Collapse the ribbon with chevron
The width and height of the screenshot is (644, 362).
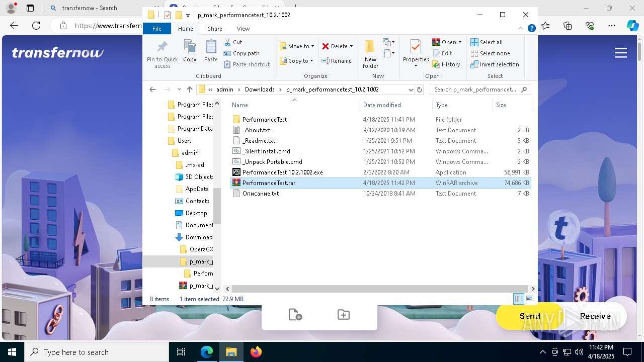tap(521, 29)
